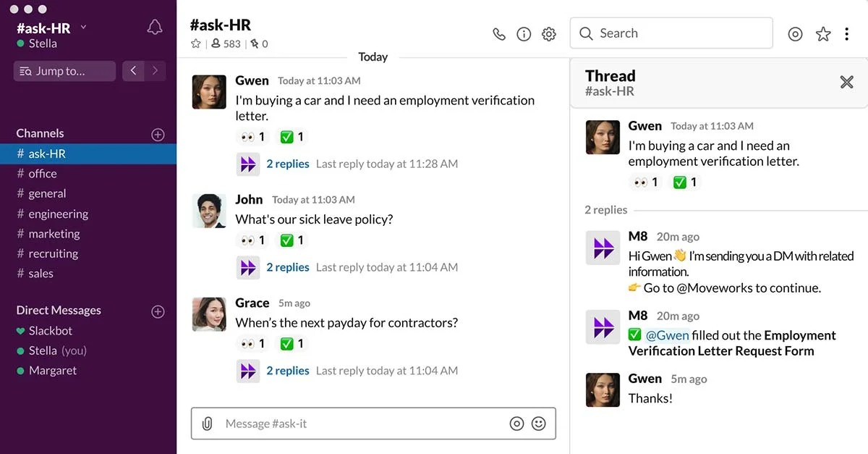This screenshot has width=868, height=454.
Task: Attach a file with the paperclip icon
Action: 208,423
